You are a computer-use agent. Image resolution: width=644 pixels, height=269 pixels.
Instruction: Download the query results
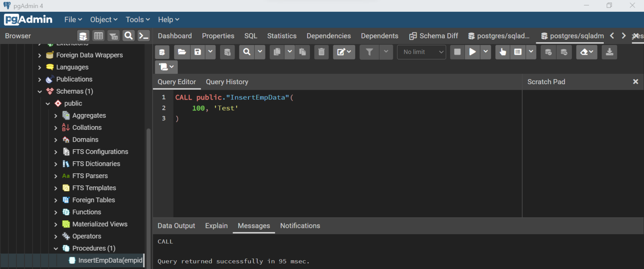(x=609, y=52)
